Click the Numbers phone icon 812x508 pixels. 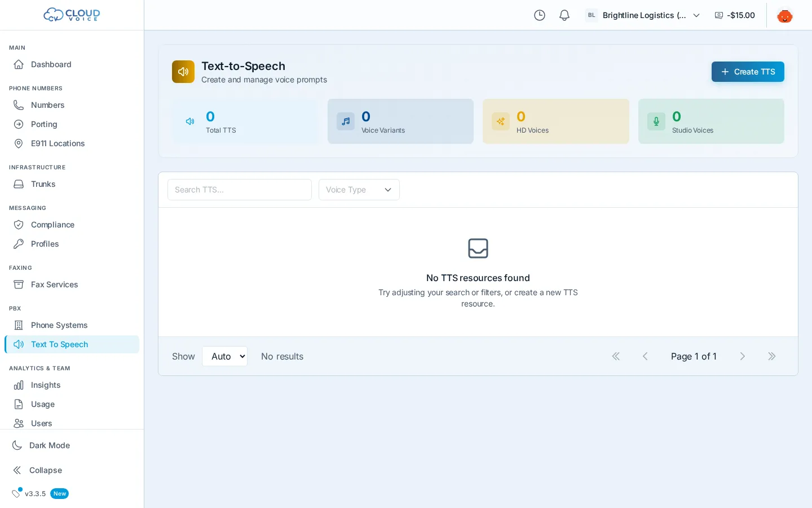pos(19,105)
